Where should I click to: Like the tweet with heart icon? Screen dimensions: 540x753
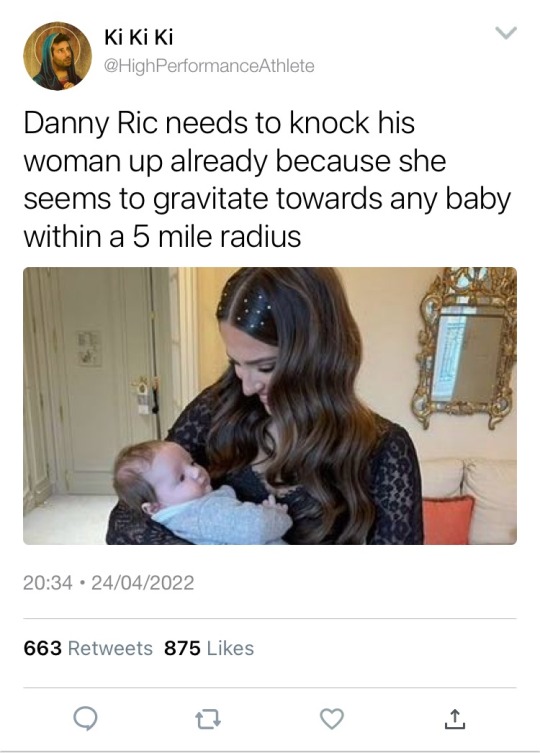(332, 719)
